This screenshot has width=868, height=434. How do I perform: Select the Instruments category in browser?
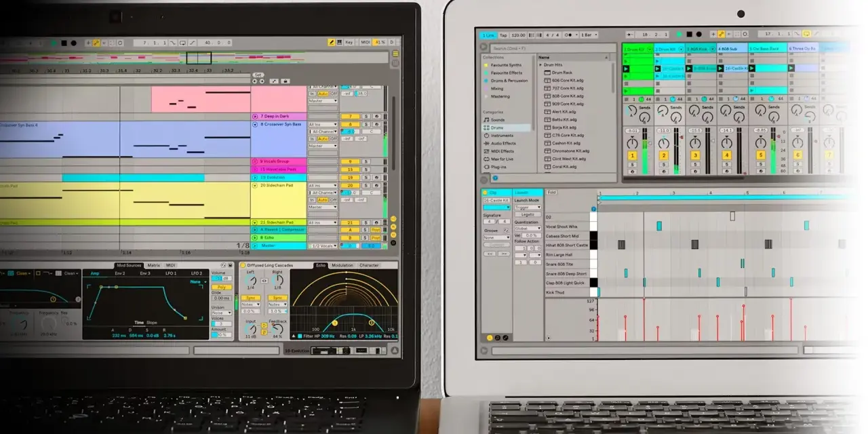(502, 136)
